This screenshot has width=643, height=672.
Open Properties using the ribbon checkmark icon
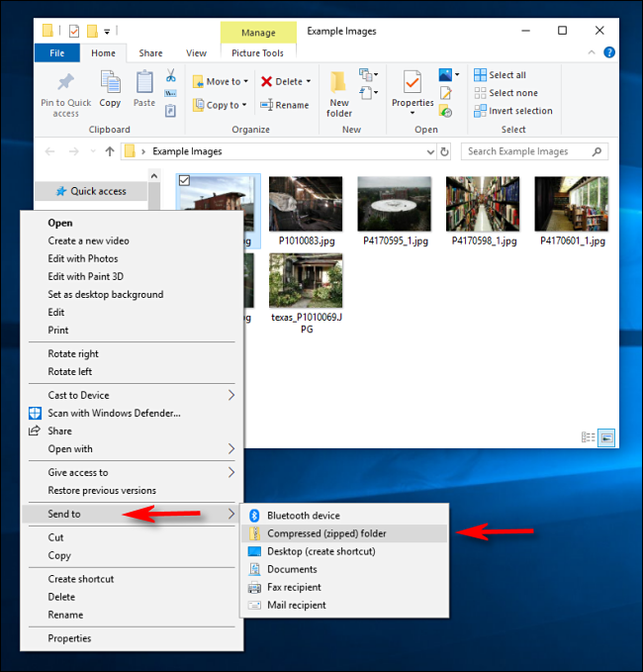413,83
